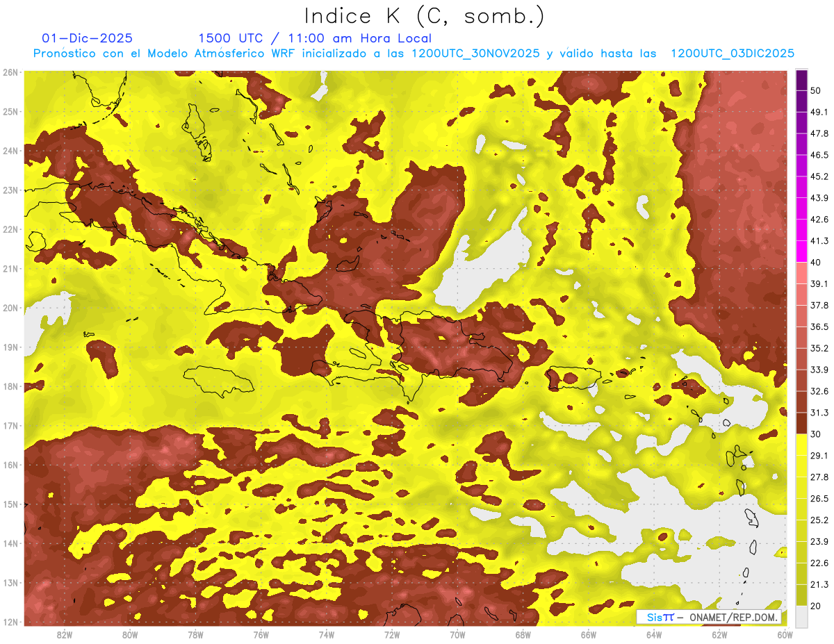
Task: Click the "17N" latitude axis label
Action: pyautogui.click(x=10, y=426)
